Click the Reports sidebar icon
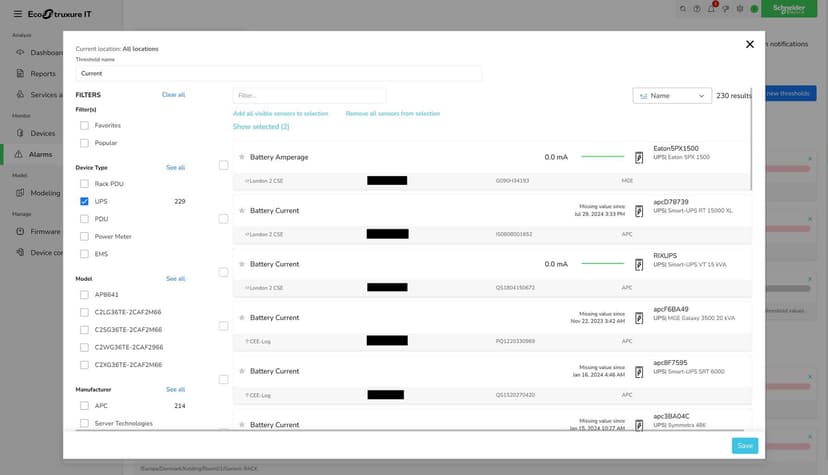 [x=20, y=73]
